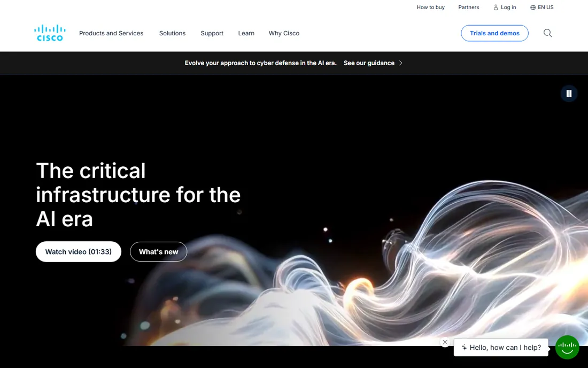Open the search magnifier icon

547,33
